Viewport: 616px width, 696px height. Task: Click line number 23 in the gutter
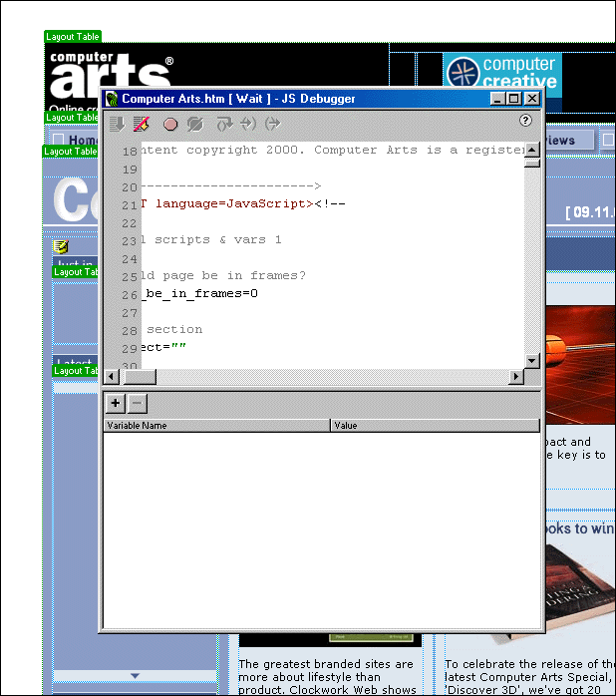coord(130,241)
